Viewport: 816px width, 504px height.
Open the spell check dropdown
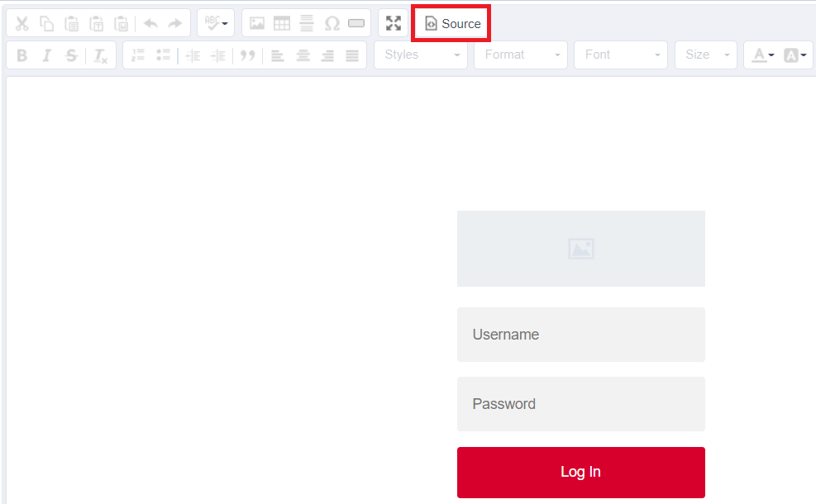pyautogui.click(x=216, y=23)
